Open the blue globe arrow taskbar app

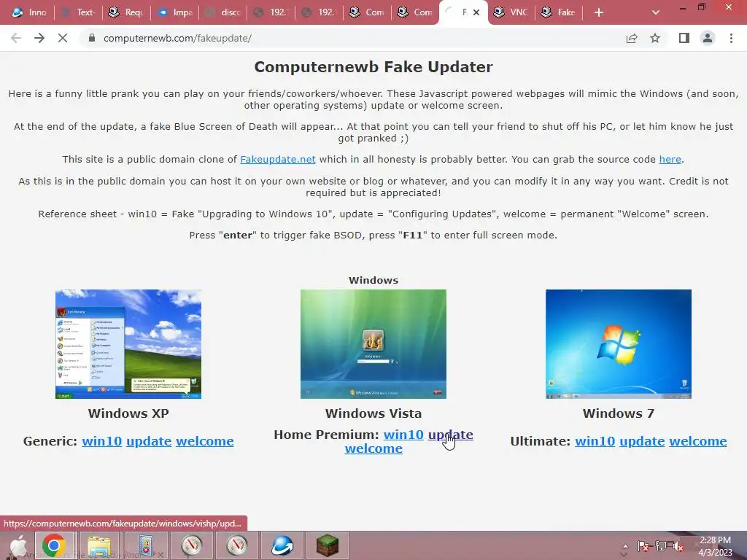(x=282, y=545)
